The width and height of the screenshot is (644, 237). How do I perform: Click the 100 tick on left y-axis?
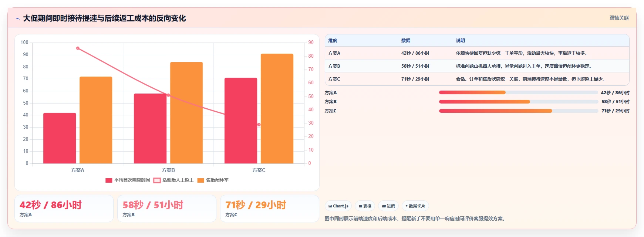24,43
